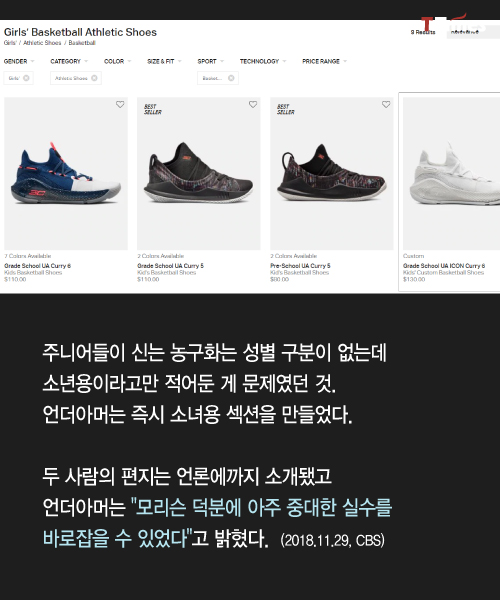Open the Grade School UA Curry 6 title link
This screenshot has width=500, height=600.
coord(37,266)
